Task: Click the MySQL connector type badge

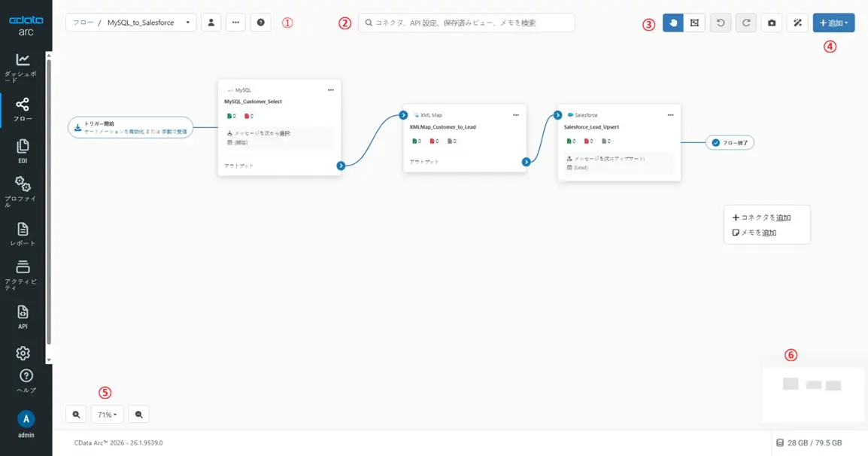Action: tap(239, 90)
